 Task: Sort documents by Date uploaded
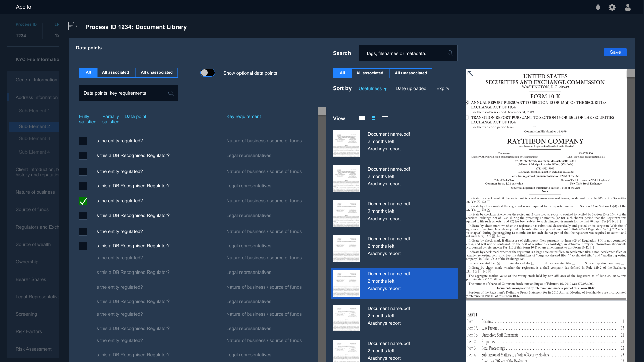coord(411,88)
